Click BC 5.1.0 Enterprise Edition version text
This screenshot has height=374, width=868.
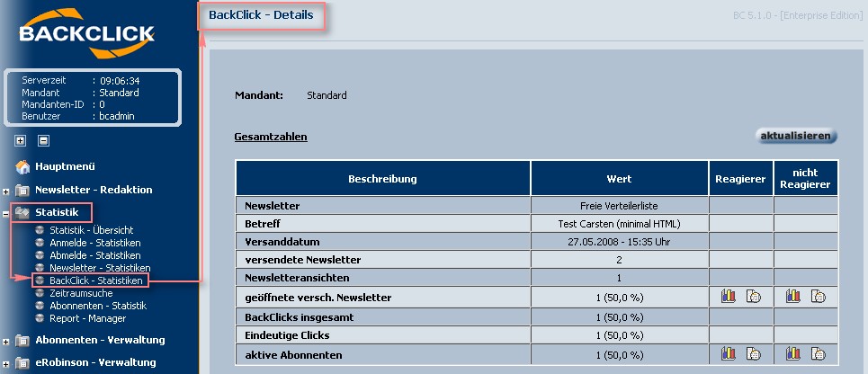pyautogui.click(x=797, y=15)
